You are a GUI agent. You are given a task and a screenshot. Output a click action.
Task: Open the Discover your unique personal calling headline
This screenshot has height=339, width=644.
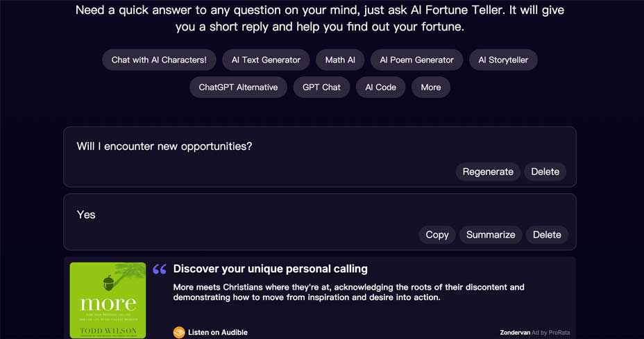tap(270, 269)
